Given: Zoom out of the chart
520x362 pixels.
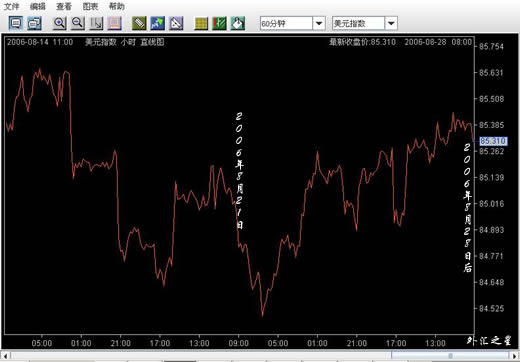Looking at the screenshot, I should click(78, 23).
